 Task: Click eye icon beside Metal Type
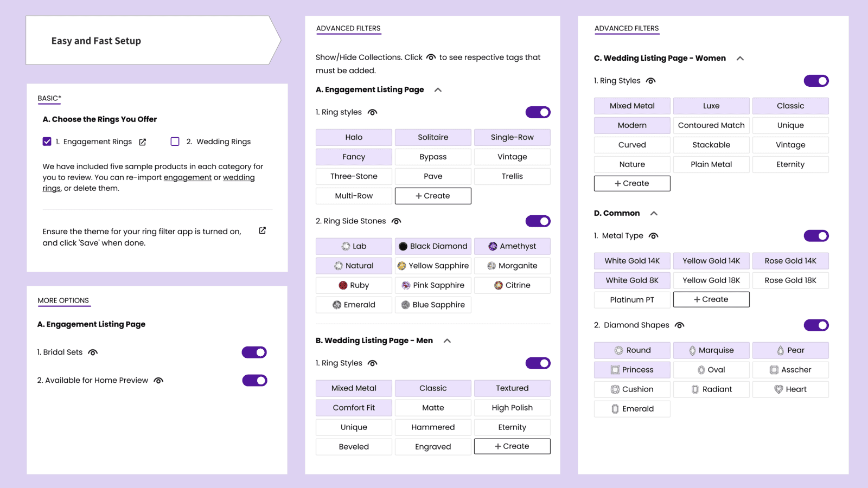(x=654, y=236)
